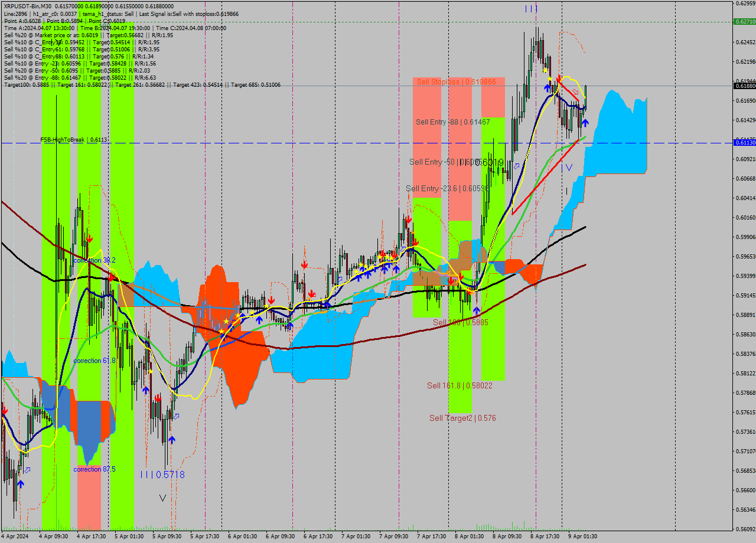Click the '4 Apr 17:30' time label
This screenshot has width=756, height=543.
pos(91,537)
